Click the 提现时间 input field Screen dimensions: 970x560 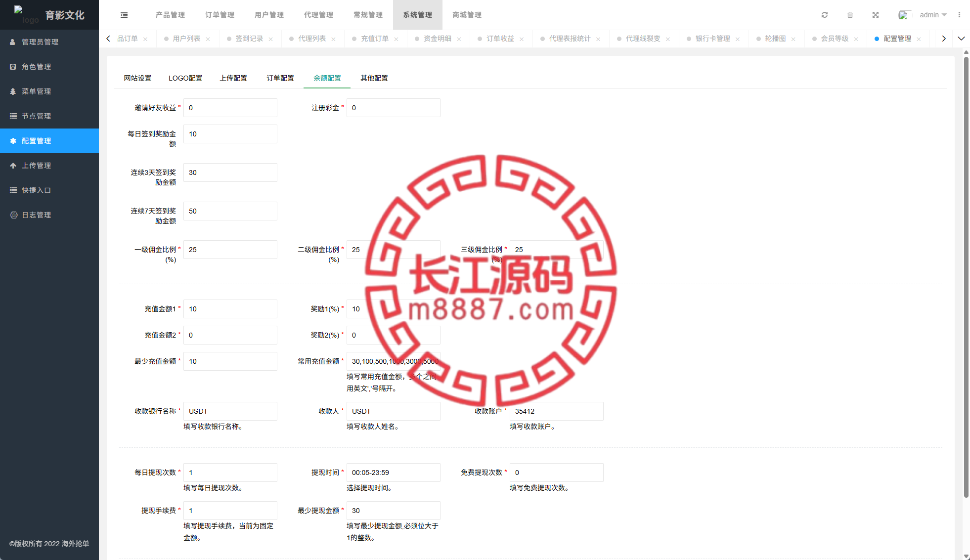pyautogui.click(x=394, y=473)
